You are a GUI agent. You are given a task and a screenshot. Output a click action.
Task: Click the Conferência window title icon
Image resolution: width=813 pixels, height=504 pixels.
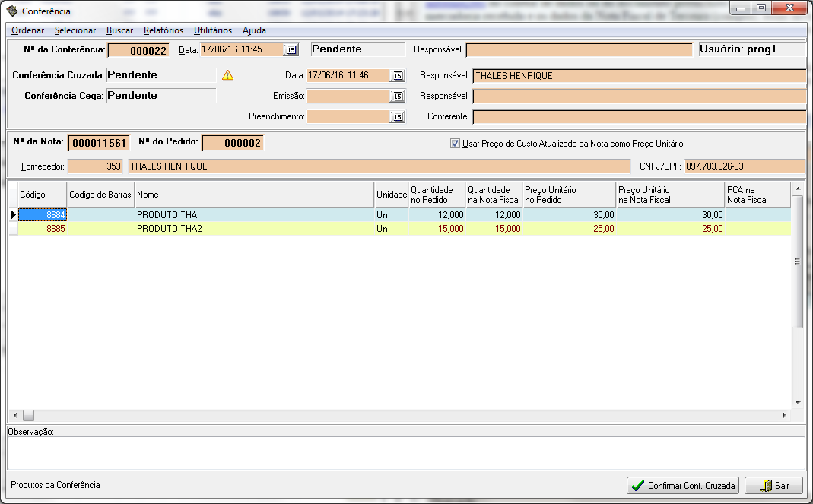11,11
